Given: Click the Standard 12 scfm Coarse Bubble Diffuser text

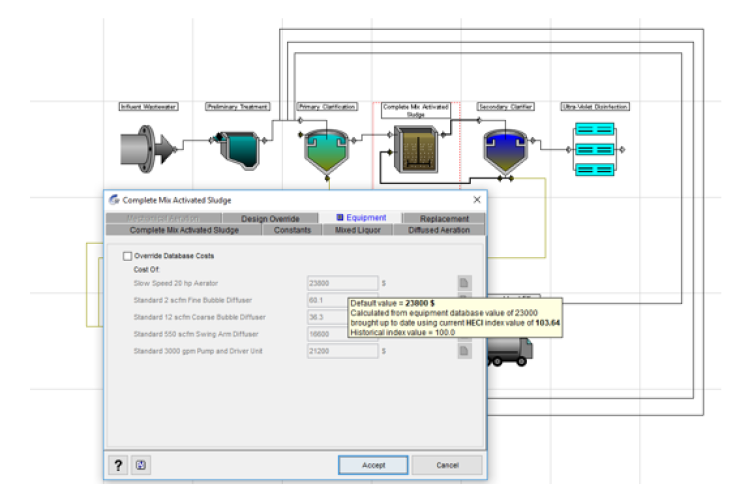Looking at the screenshot, I should pyautogui.click(x=199, y=317).
